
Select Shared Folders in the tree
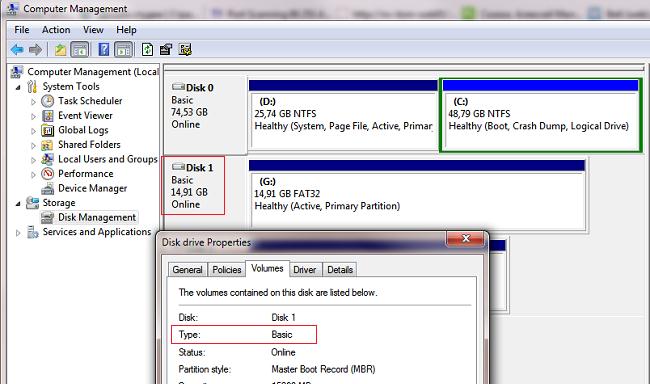[89, 145]
